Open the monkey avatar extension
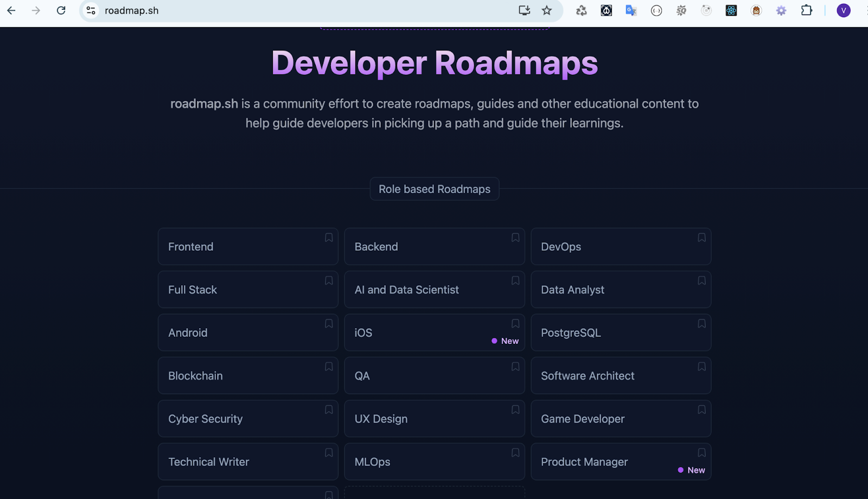 coord(756,10)
